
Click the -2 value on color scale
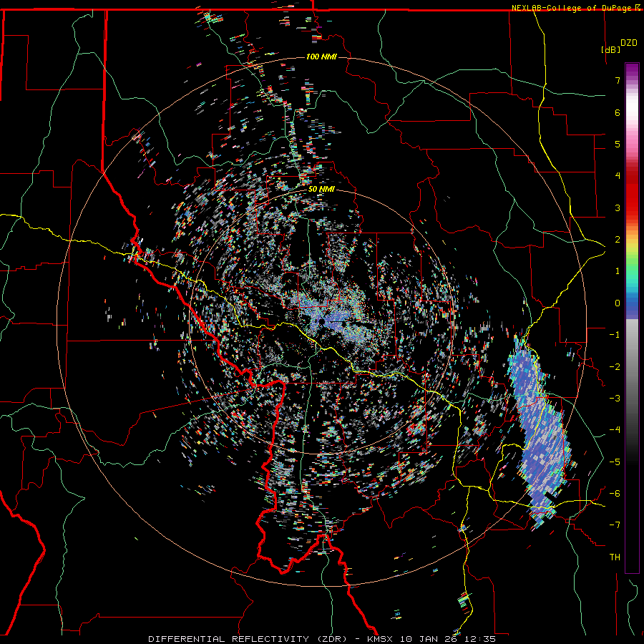pyautogui.click(x=615, y=367)
